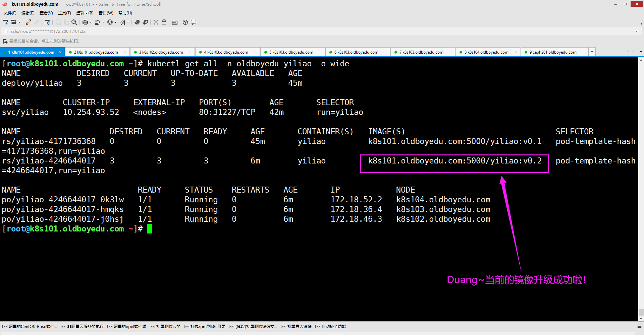Expand the Print dropdown arrow
The width and height of the screenshot is (644, 335).
(91, 22)
